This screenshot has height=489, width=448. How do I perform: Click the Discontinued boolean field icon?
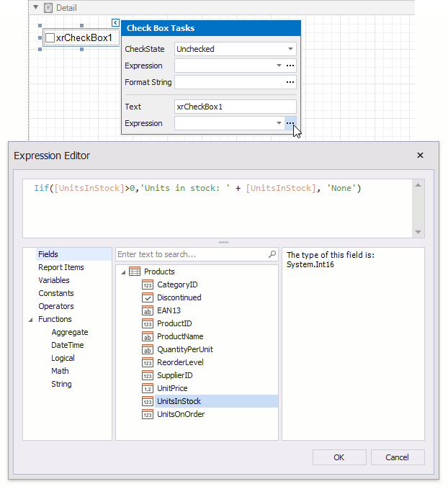click(x=148, y=297)
